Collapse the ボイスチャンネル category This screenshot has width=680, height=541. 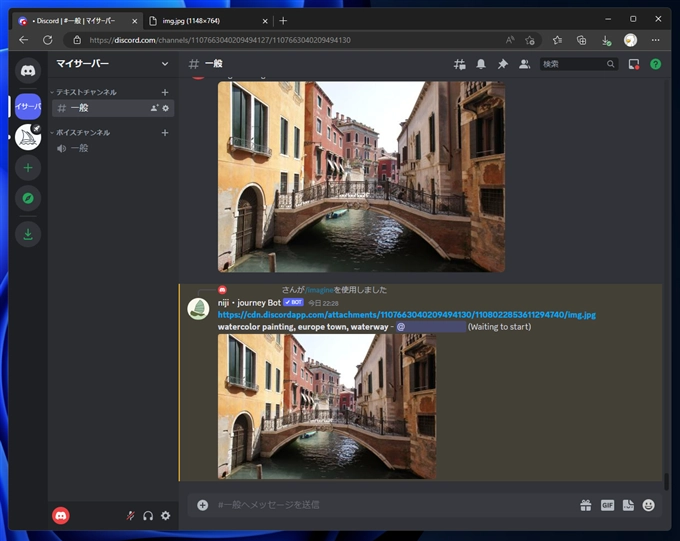(x=80, y=133)
